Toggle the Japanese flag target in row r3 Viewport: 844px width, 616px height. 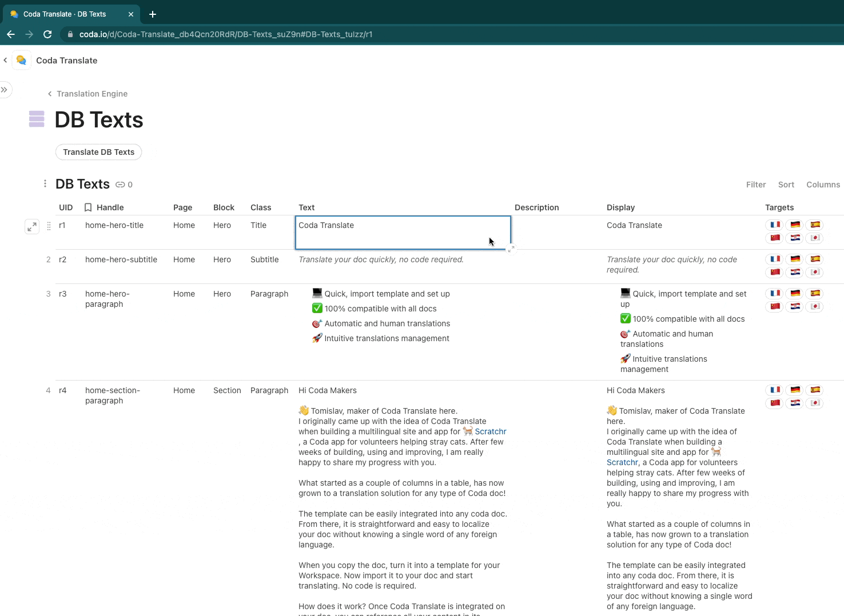pyautogui.click(x=815, y=306)
